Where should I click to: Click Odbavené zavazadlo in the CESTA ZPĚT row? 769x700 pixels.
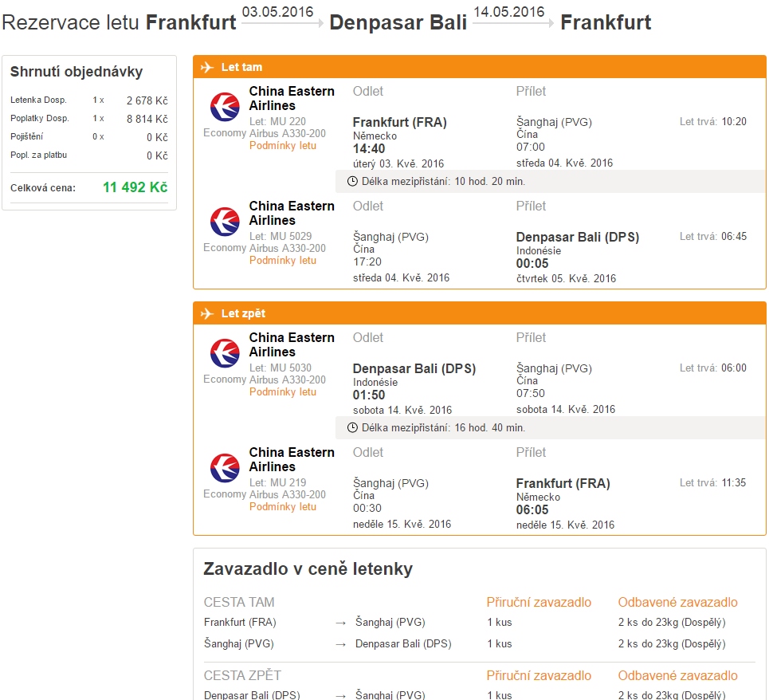click(678, 676)
